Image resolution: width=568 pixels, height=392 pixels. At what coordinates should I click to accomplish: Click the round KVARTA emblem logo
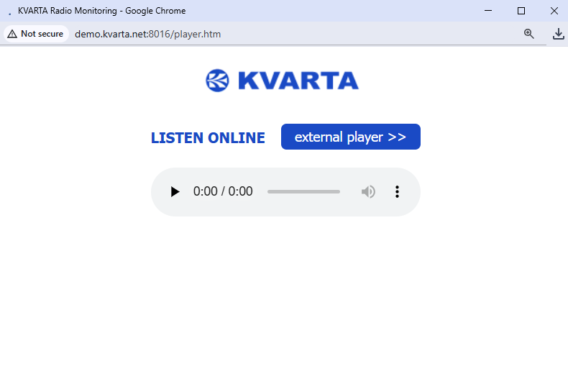click(217, 81)
